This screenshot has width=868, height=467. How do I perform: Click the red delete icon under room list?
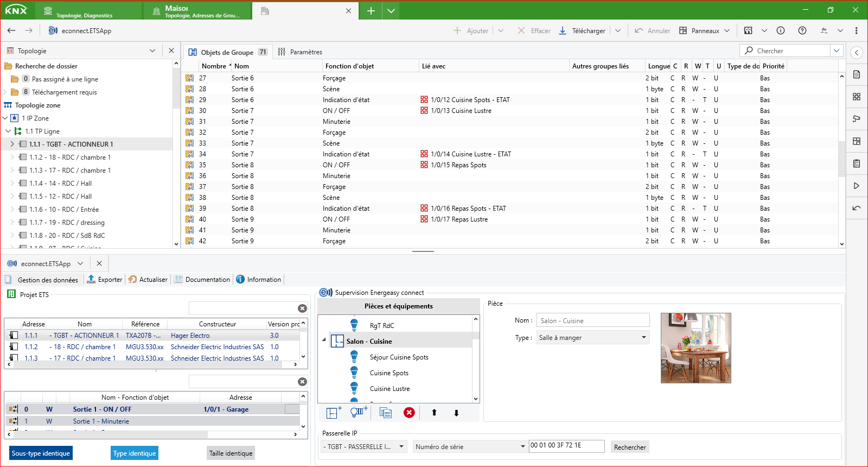(x=409, y=413)
